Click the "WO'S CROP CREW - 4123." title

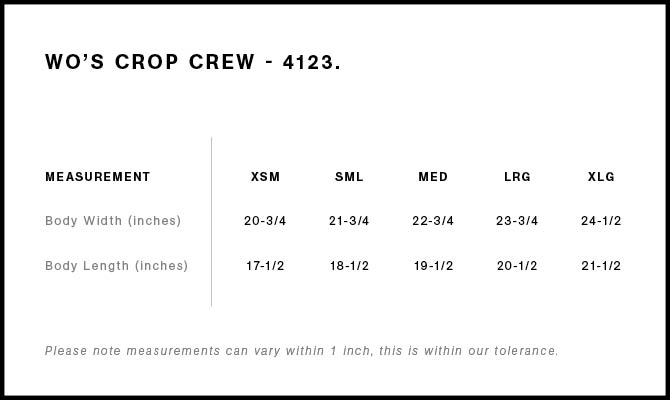(x=193, y=62)
